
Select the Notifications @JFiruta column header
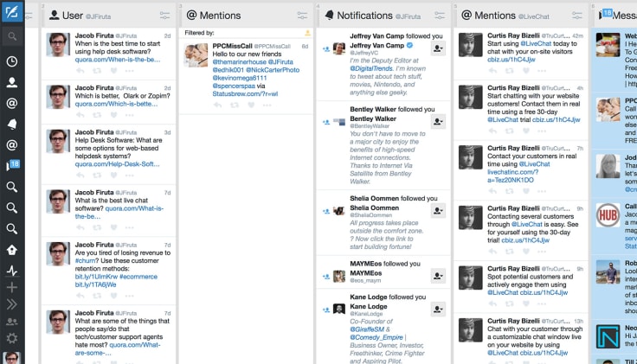point(383,16)
